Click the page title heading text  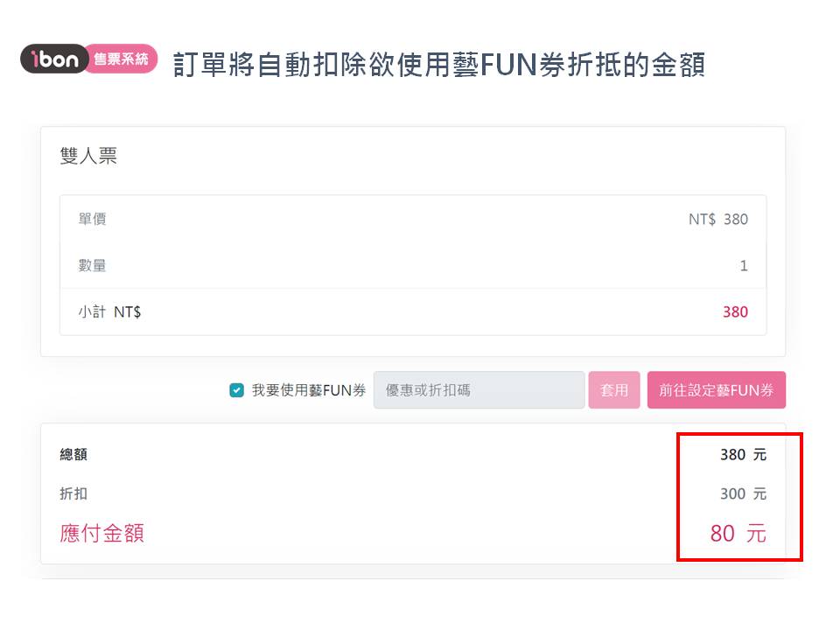[438, 65]
